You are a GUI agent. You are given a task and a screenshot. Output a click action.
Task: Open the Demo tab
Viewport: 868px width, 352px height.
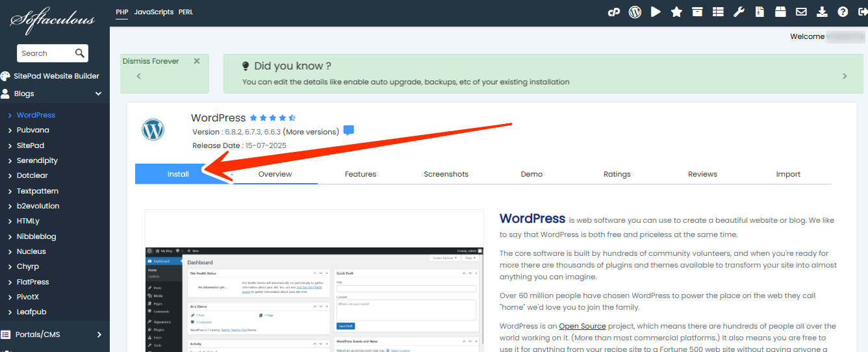pos(531,174)
